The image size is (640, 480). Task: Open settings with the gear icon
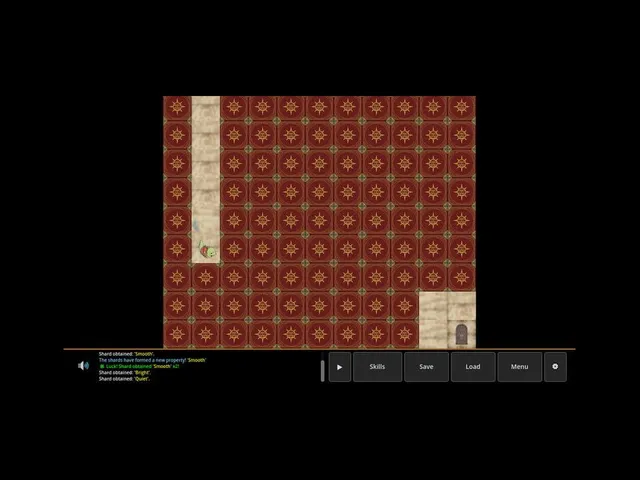pyautogui.click(x=555, y=367)
